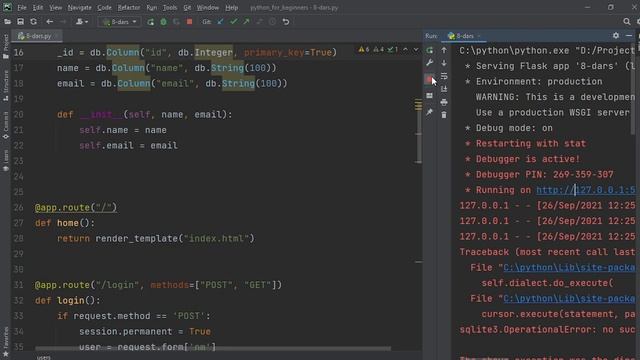Push commits with the green arrow icon
This screenshot has width=640, height=360.
point(246,22)
